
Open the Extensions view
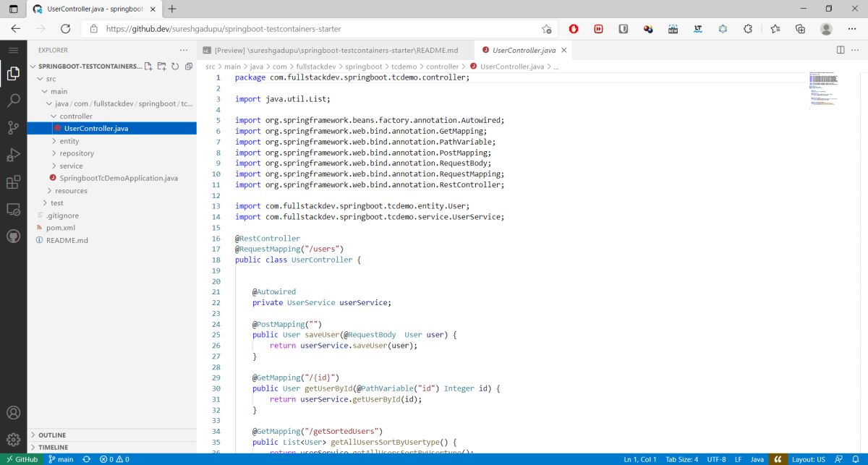click(x=13, y=182)
